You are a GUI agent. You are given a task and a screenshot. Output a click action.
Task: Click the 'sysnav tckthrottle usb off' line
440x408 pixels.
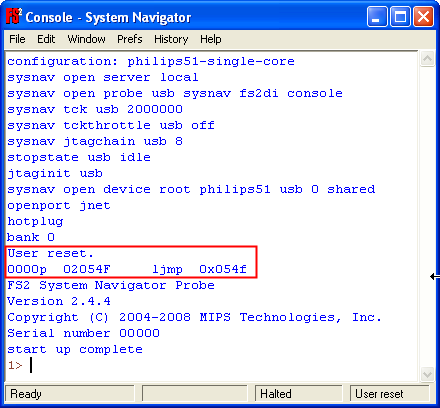[x=111, y=125]
